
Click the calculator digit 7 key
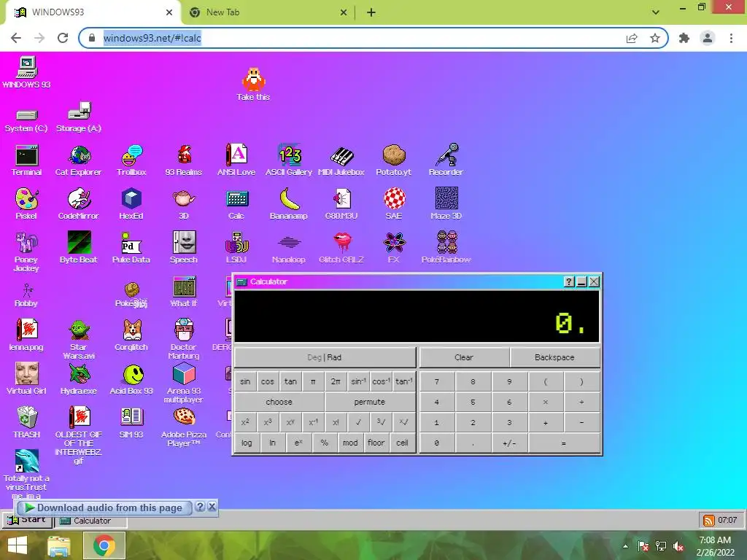[x=437, y=381]
